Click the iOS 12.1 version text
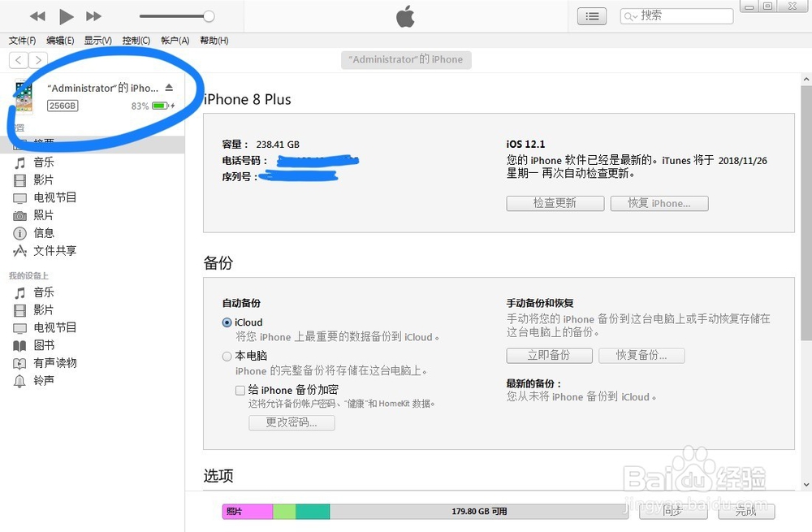The width and height of the screenshot is (812, 532). click(525, 144)
